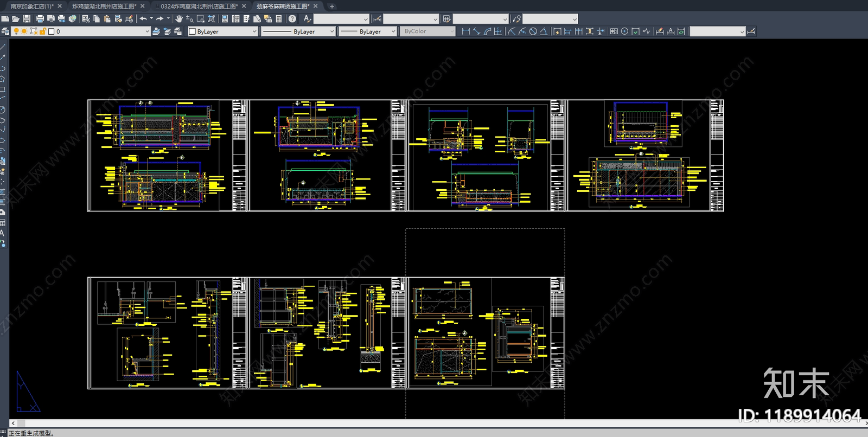Switch to the 炸鸡草湖北荆州店施工图 tab
This screenshot has width=868, height=437.
104,6
